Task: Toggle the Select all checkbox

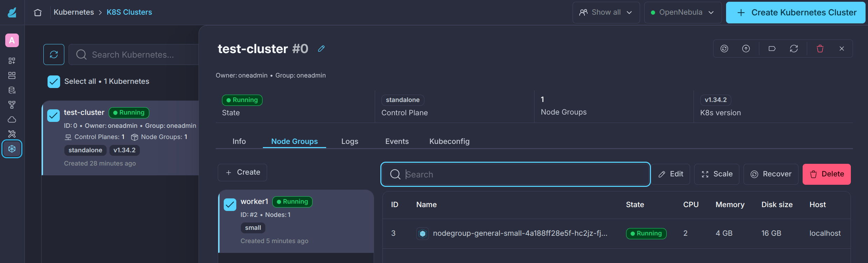Action: point(54,82)
